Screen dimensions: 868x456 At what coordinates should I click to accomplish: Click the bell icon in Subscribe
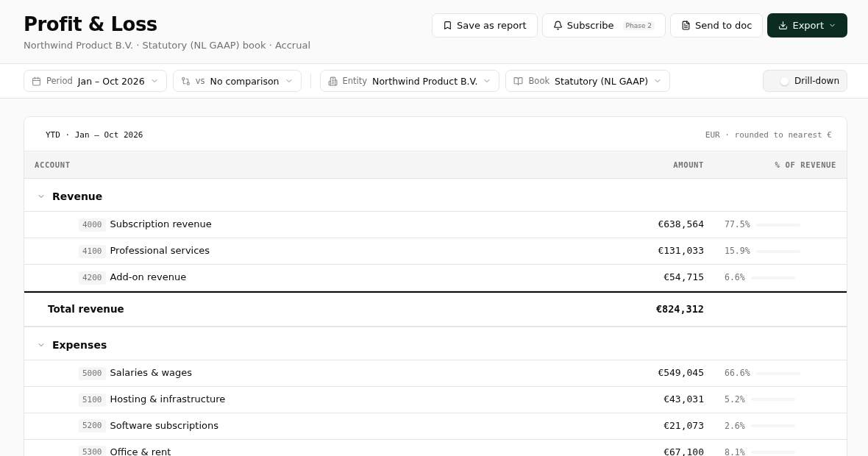click(558, 26)
